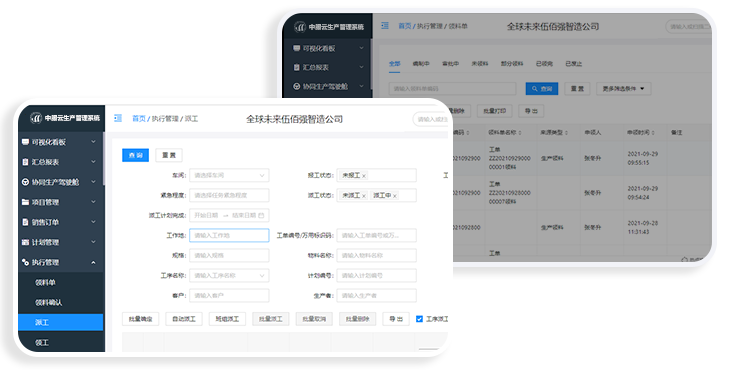Remove the 派工中 tag via its x icon
Image resolution: width=729 pixels, height=370 pixels.
[395, 196]
